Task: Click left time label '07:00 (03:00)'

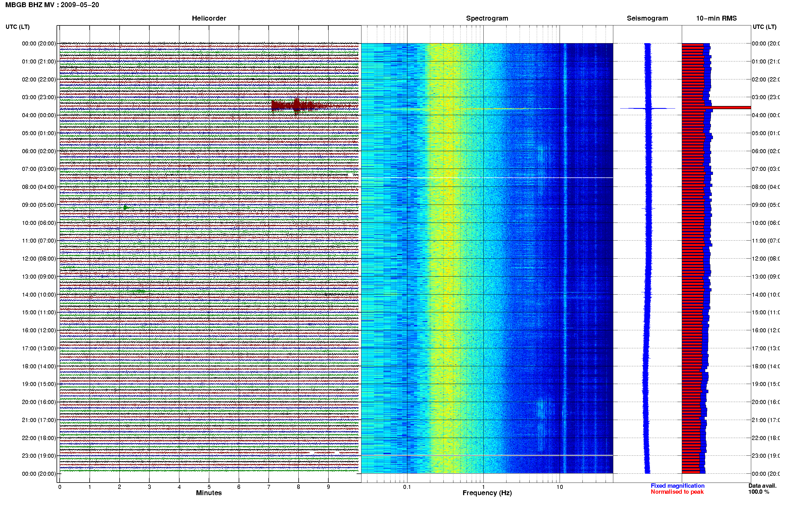Action: tap(39, 169)
